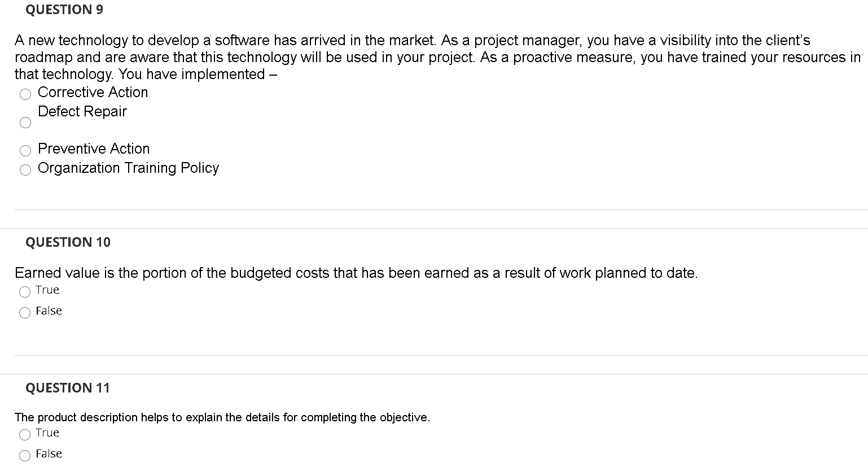Choose True for Question 11

pyautogui.click(x=24, y=435)
